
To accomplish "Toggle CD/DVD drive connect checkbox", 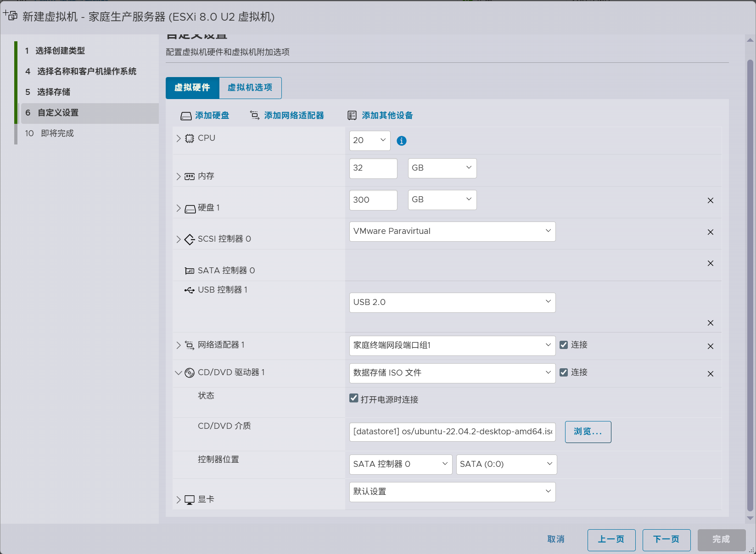I will tap(564, 372).
